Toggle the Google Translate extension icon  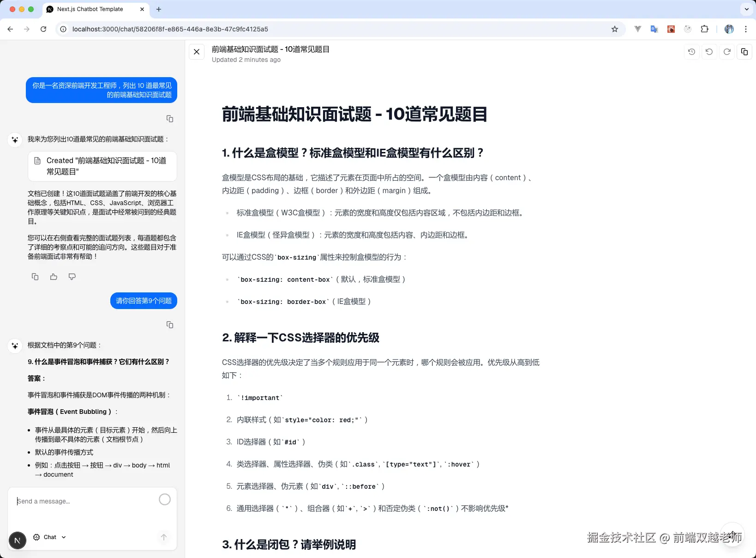[654, 29]
